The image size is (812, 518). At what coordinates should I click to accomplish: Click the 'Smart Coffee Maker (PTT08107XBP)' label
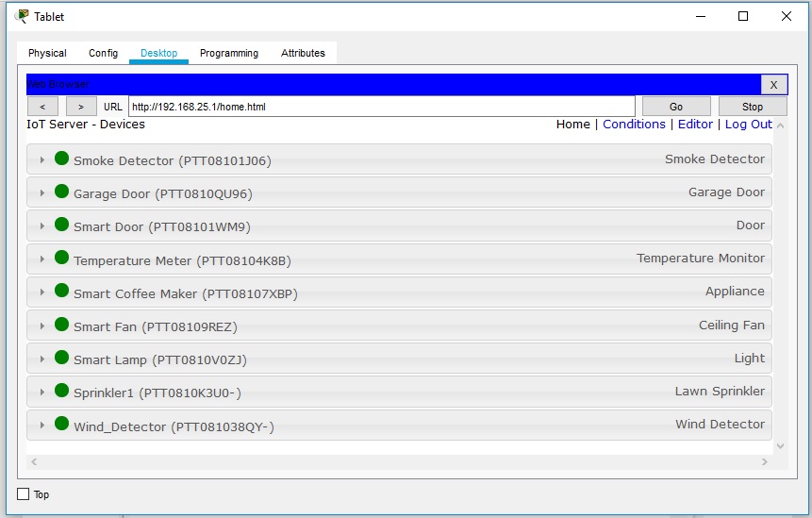[x=186, y=293]
